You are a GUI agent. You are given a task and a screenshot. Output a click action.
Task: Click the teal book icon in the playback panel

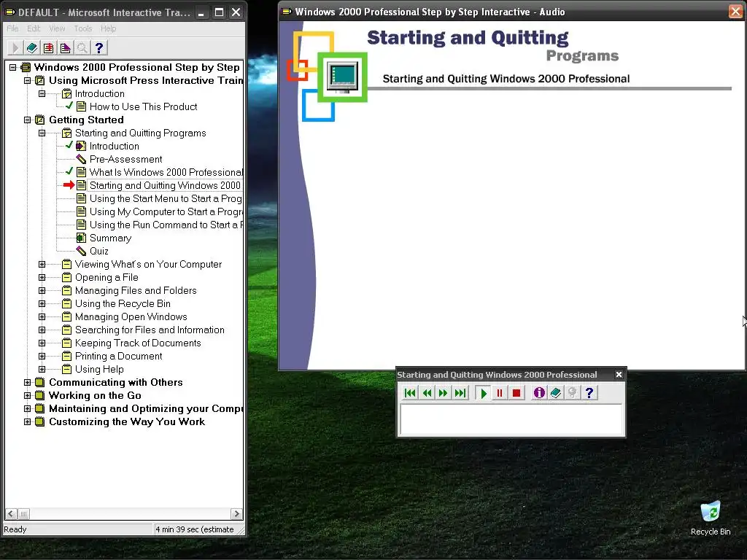point(555,393)
